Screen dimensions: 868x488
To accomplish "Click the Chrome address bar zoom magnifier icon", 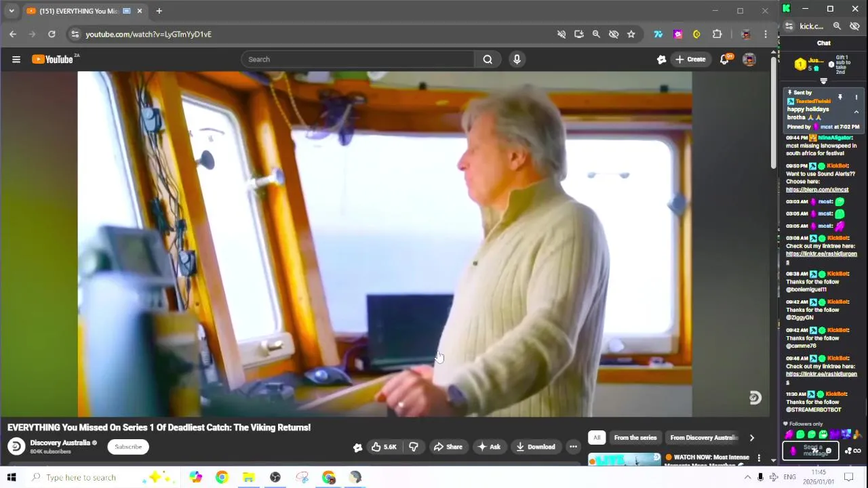I will [x=596, y=34].
